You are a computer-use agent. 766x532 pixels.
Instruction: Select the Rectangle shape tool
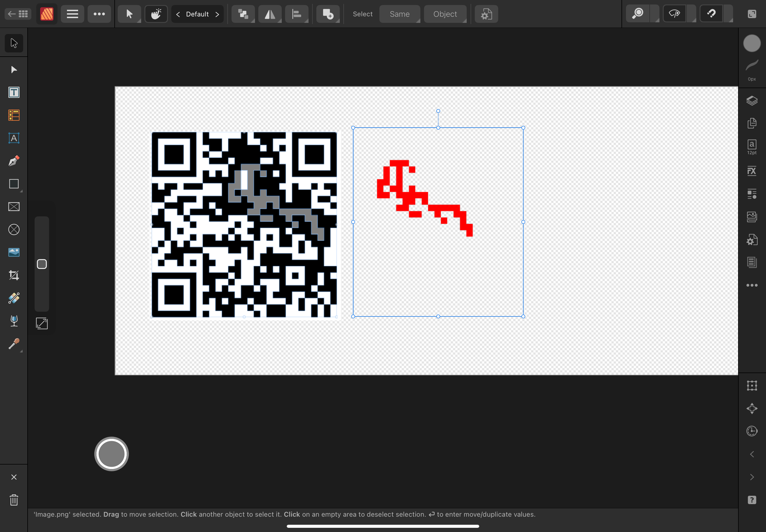point(14,184)
